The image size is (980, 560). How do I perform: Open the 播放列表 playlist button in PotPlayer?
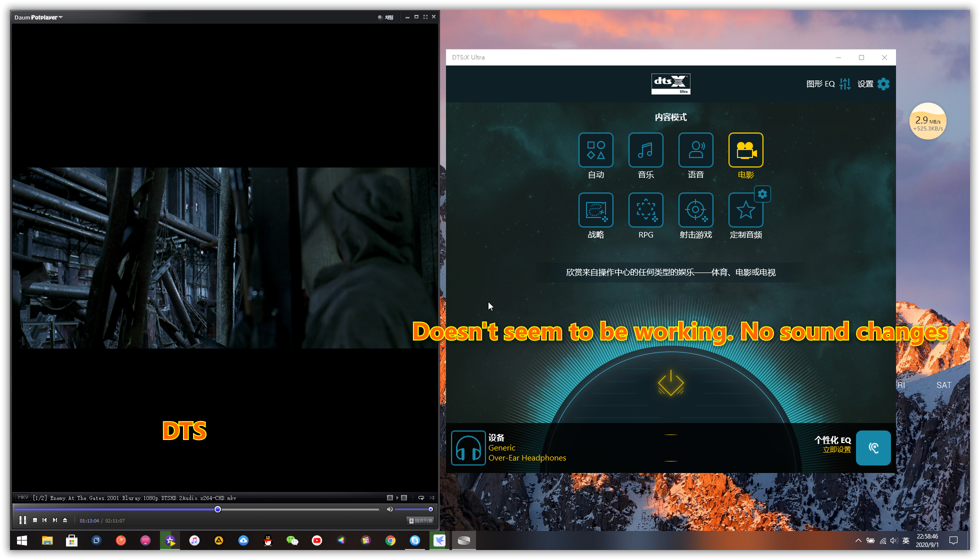[420, 520]
